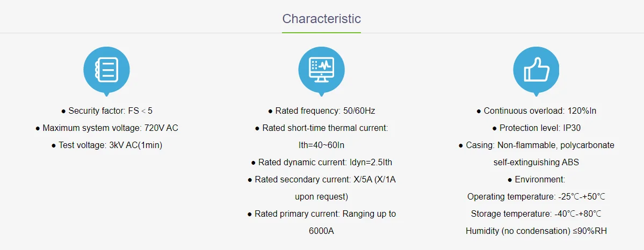644x250 pixels.
Task: Click Humidity (no condensation) ≤90%RH text
Action: coord(537,231)
